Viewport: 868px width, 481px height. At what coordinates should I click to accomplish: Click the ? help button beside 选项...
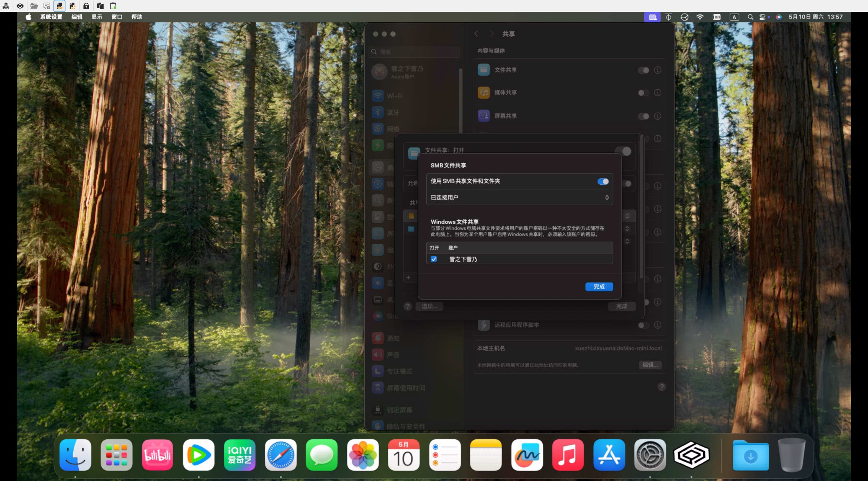408,306
